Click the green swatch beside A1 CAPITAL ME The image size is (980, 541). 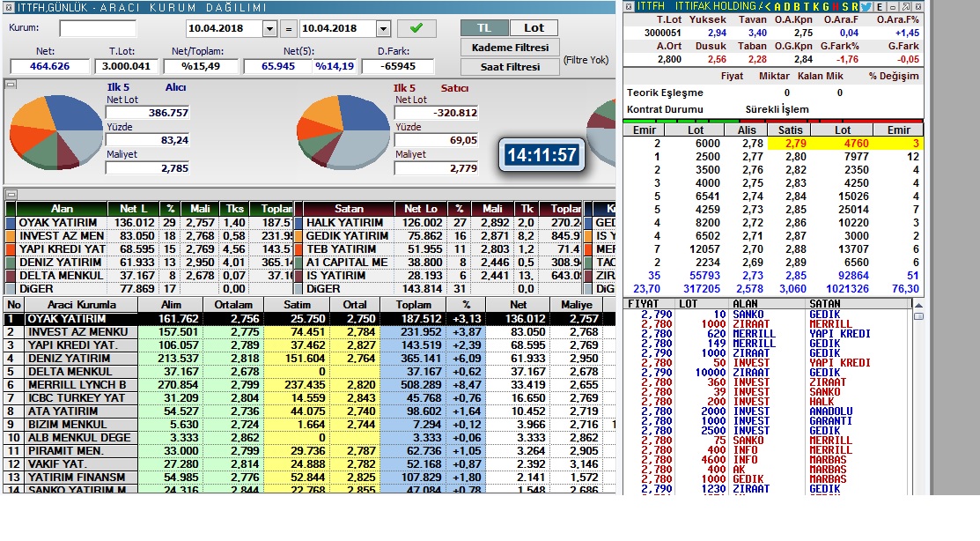click(x=298, y=262)
